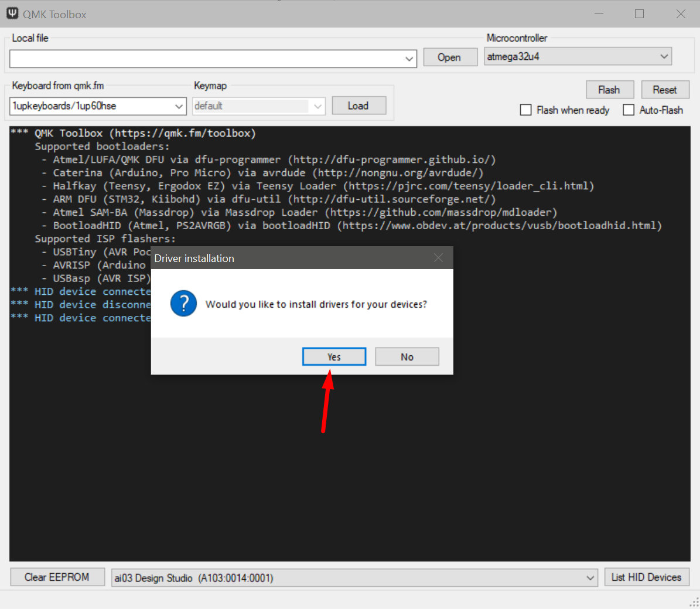Click the Clear EEPROM button
This screenshot has height=609, width=700.
(x=57, y=577)
